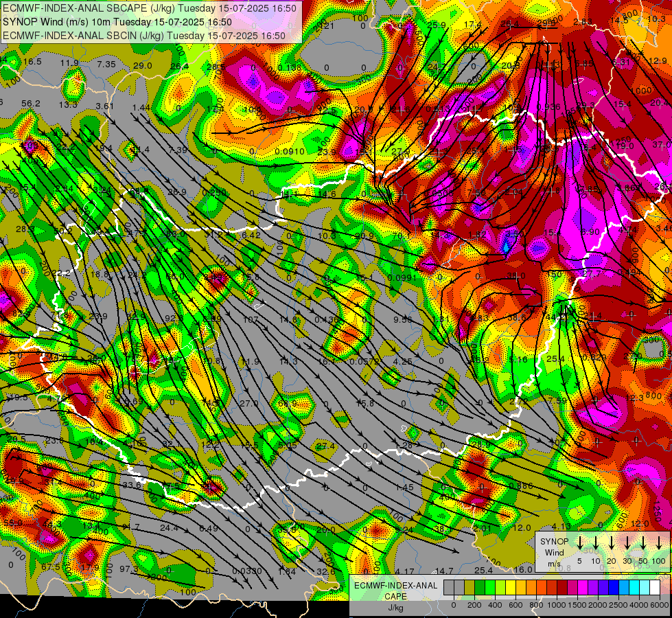Click the 2500 tick label on colorbar
The width and height of the screenshot is (672, 618).
[x=618, y=605]
